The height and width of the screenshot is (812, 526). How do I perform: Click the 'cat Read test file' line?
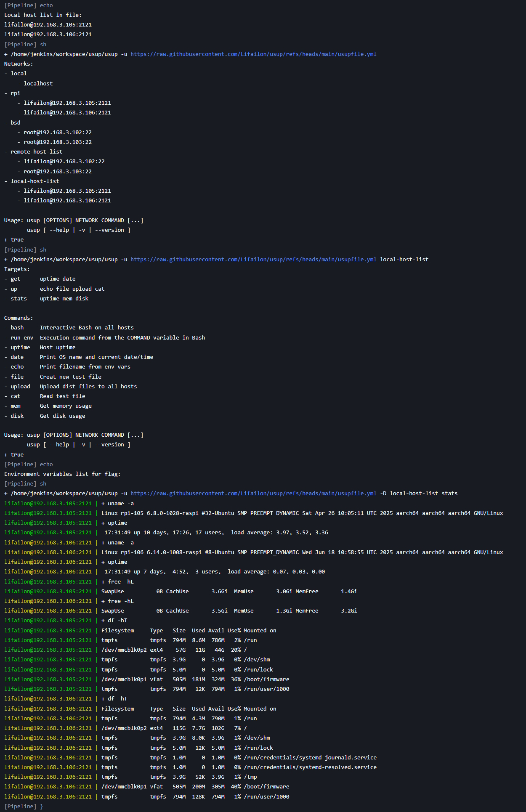[45, 396]
